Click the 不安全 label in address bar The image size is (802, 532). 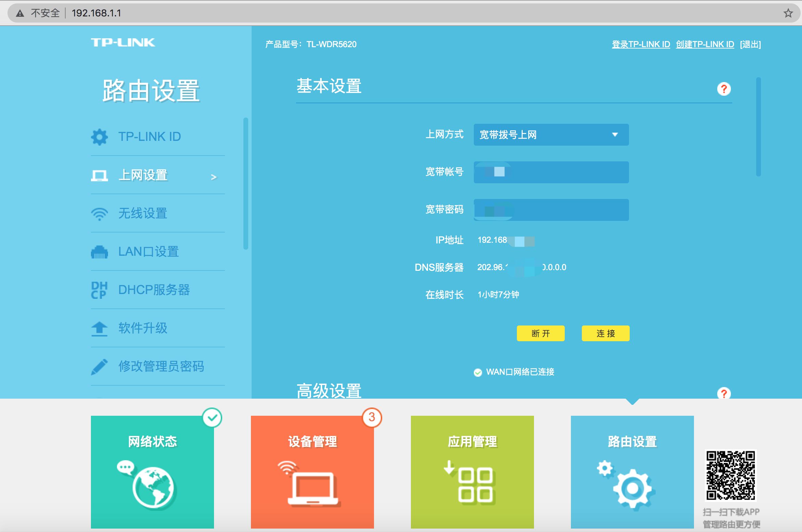tap(45, 13)
